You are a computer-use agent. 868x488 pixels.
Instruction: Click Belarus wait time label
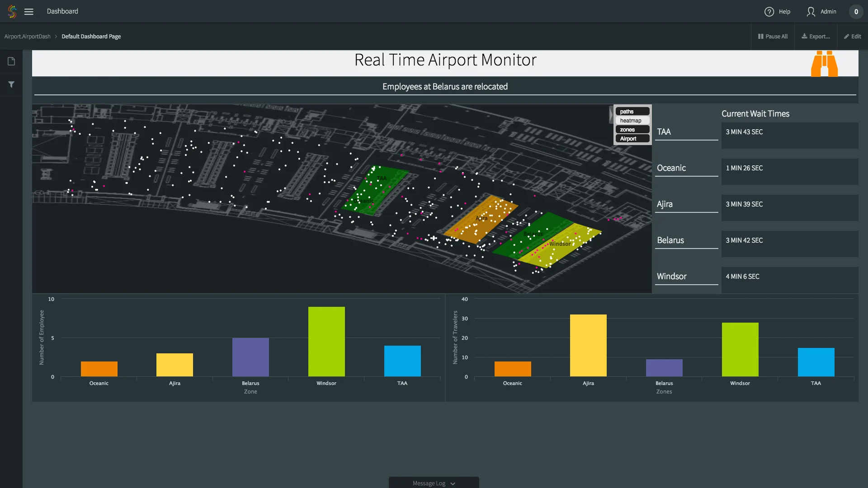click(670, 240)
